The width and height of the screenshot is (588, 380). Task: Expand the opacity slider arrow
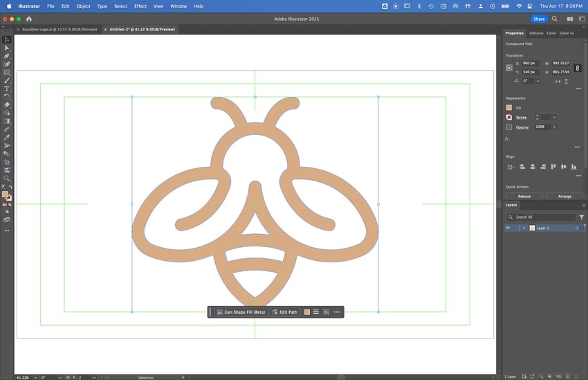coord(554,127)
